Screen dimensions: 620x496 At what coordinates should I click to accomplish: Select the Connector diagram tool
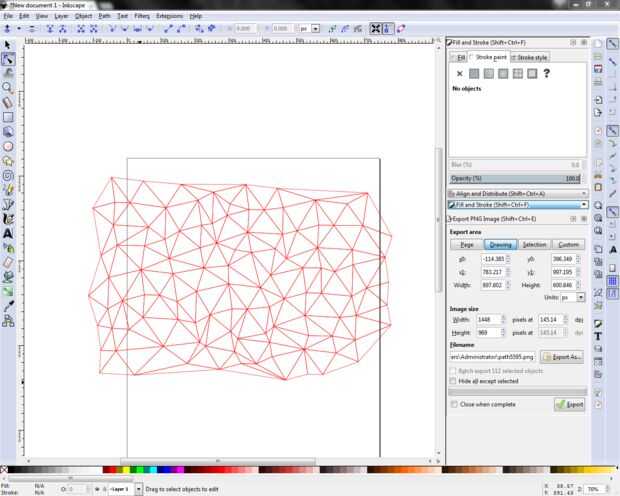8,321
